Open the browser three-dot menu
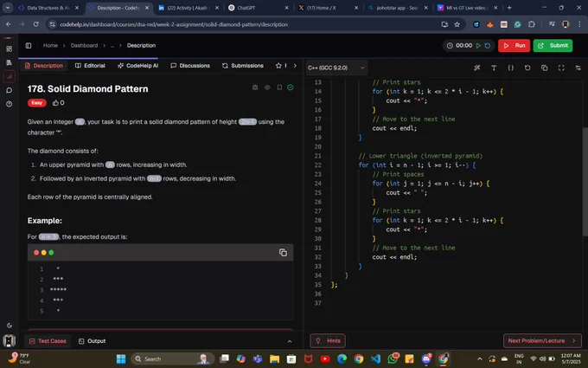Screen dimensions: 588x368 (579, 24)
